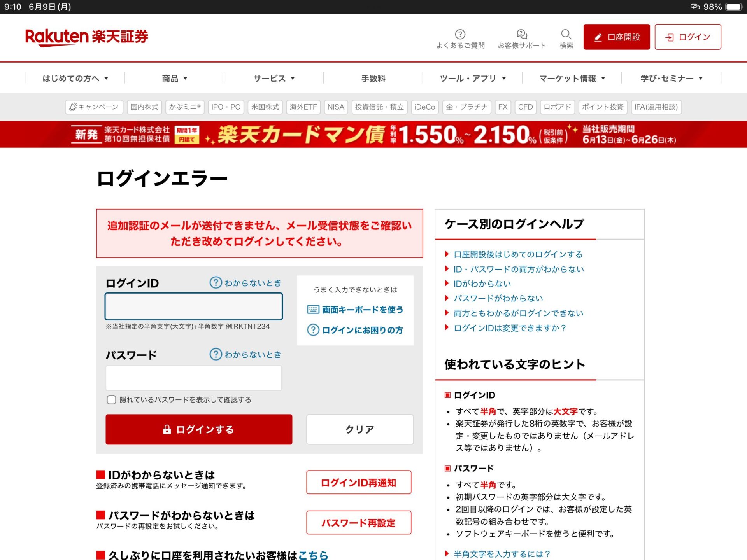Click the クリア button
Image resolution: width=747 pixels, height=560 pixels.
point(360,429)
